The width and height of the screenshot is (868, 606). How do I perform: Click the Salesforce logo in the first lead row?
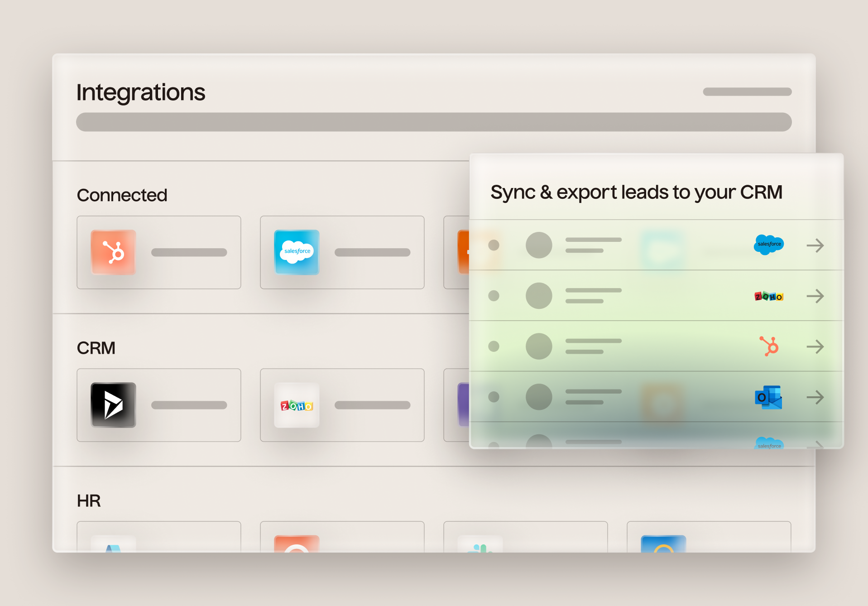(768, 245)
